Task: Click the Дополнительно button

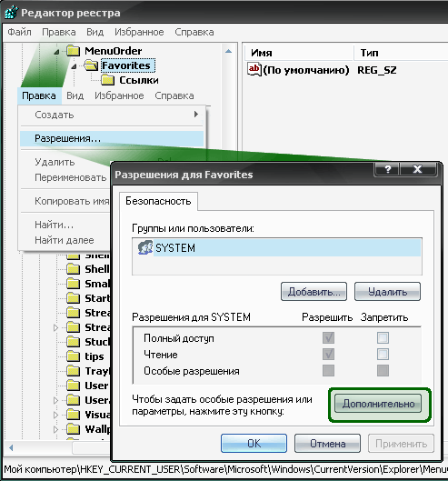Action: tap(378, 404)
